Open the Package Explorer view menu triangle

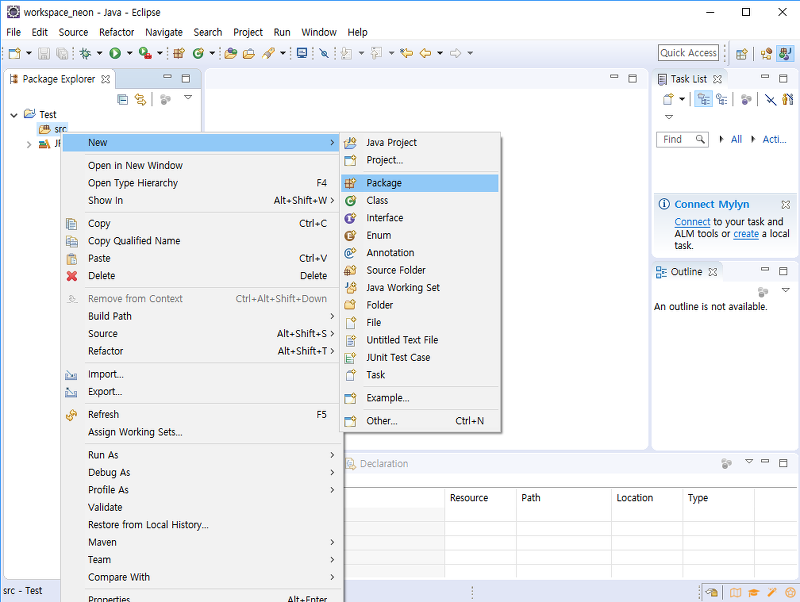coord(188,97)
